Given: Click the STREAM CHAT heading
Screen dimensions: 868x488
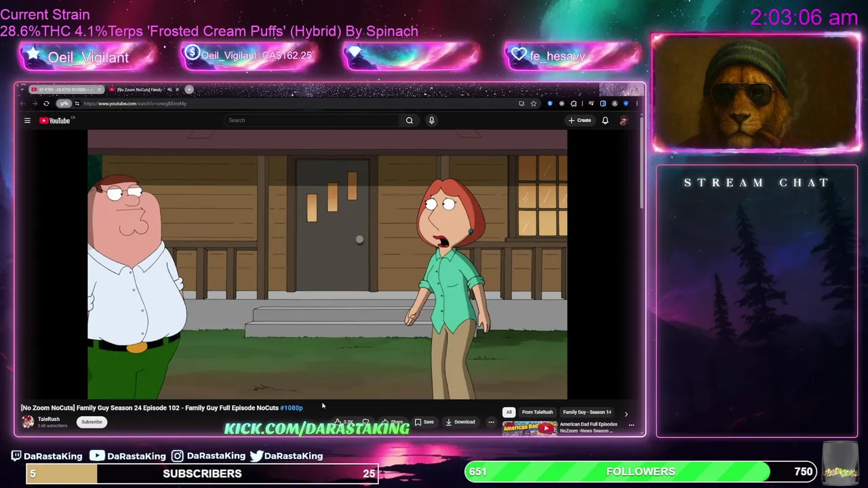Looking at the screenshot, I should click(756, 182).
